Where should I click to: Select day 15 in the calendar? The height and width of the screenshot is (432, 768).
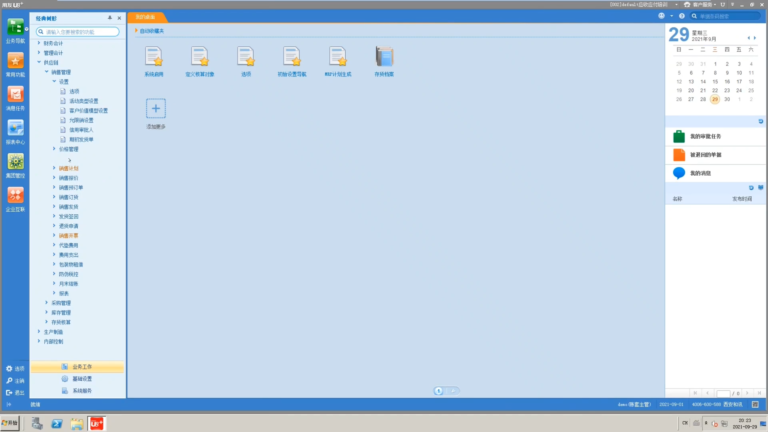(715, 82)
